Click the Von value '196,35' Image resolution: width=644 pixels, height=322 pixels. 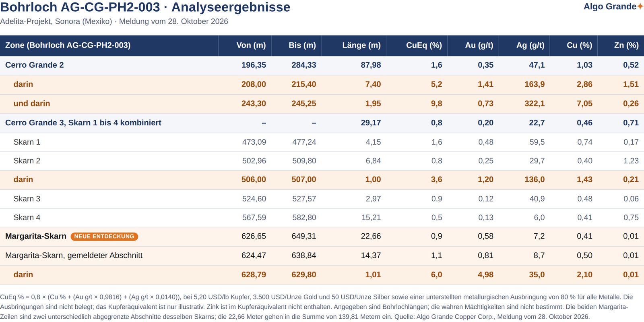[254, 65]
